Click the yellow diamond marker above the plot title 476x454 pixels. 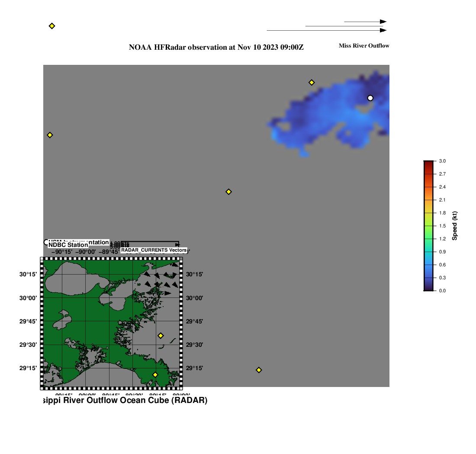52,26
